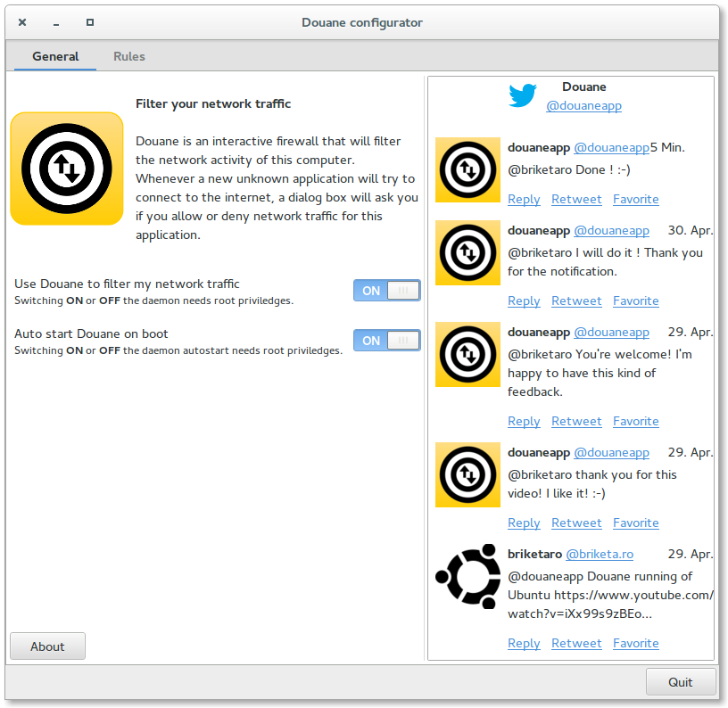The image size is (728, 708).
Task: Click the "Douane" Twitter feed title
Action: coord(584,86)
